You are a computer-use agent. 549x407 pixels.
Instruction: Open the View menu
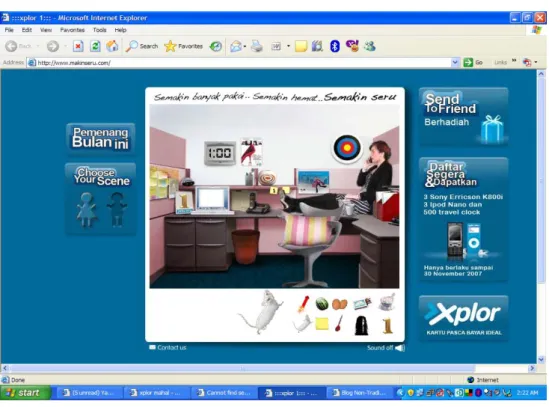(x=46, y=30)
